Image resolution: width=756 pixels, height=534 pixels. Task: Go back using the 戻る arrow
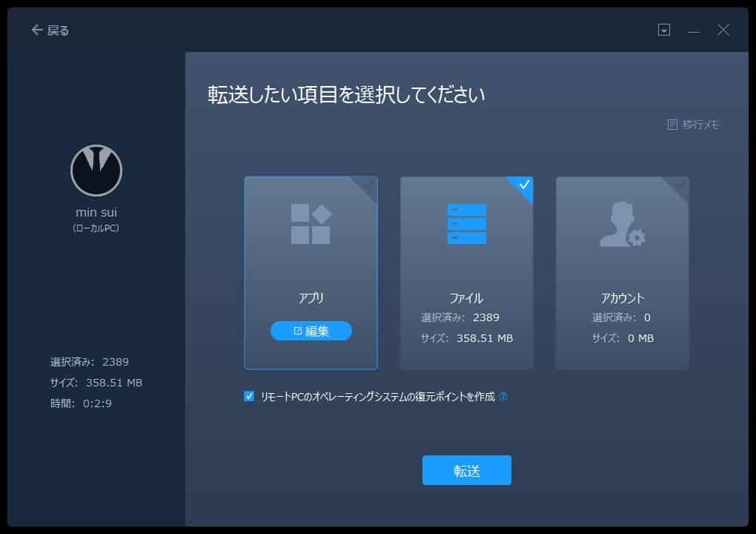(x=50, y=30)
